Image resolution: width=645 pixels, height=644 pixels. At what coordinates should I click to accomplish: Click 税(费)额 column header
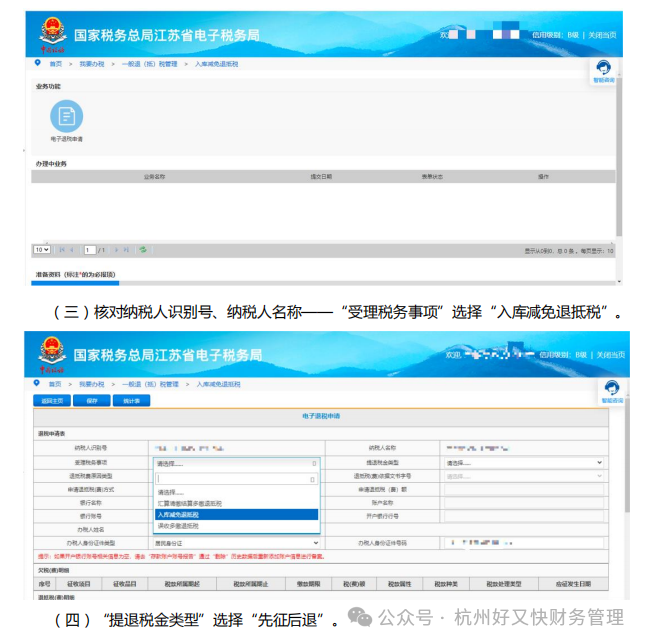354,584
